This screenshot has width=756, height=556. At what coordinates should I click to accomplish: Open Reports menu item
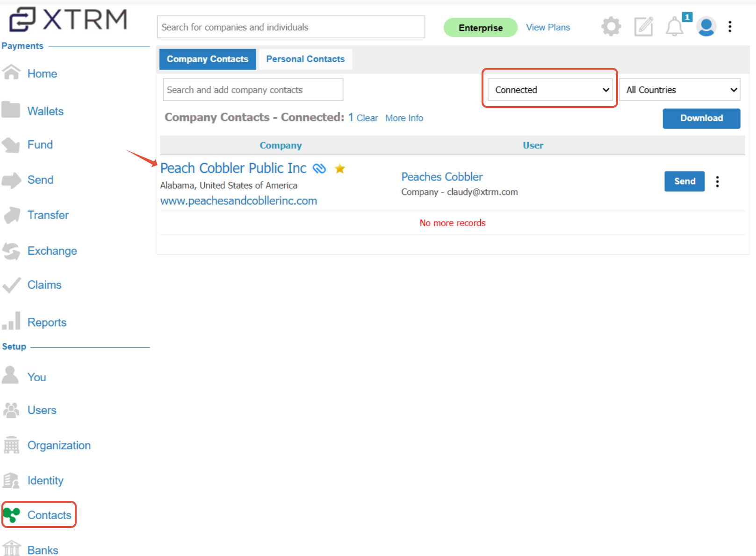(x=47, y=322)
